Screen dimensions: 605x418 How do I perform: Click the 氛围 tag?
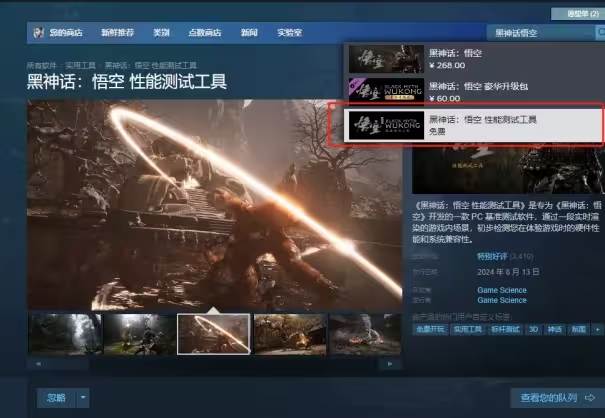[x=578, y=329]
